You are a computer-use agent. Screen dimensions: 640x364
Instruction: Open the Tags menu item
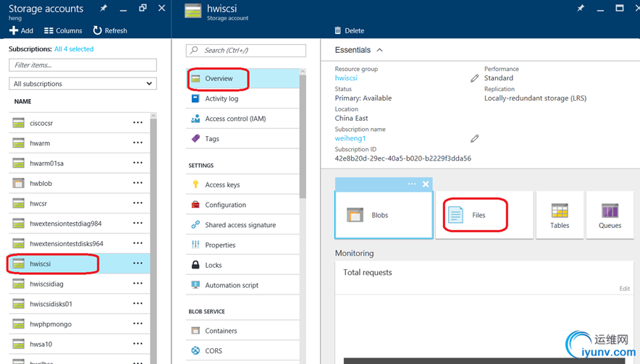tap(243, 138)
